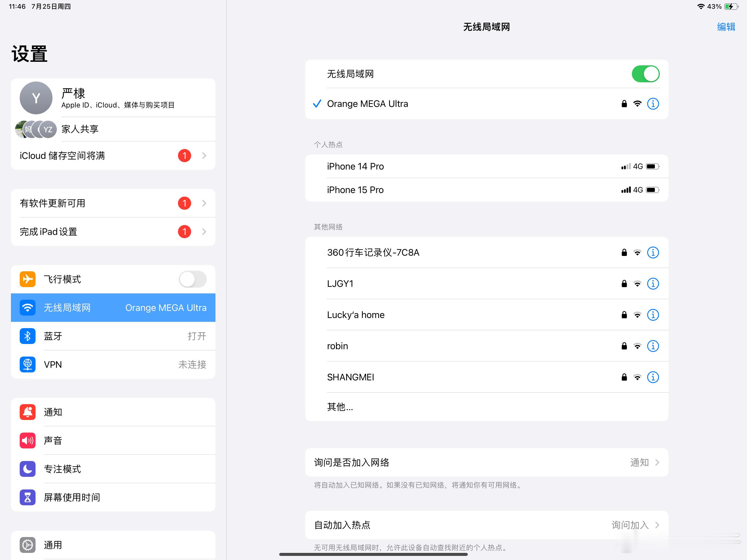Join the SHANGMEI network
The width and height of the screenshot is (747, 560).
coord(486,377)
